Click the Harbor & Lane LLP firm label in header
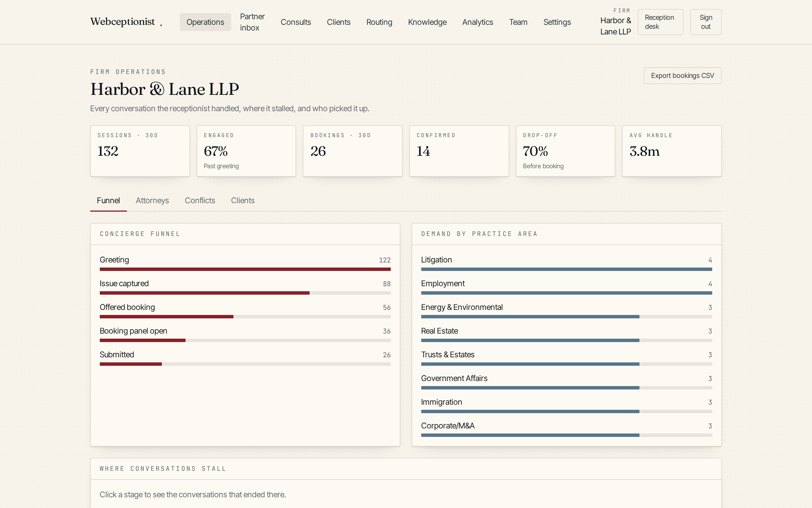The height and width of the screenshot is (508, 812). point(615,26)
